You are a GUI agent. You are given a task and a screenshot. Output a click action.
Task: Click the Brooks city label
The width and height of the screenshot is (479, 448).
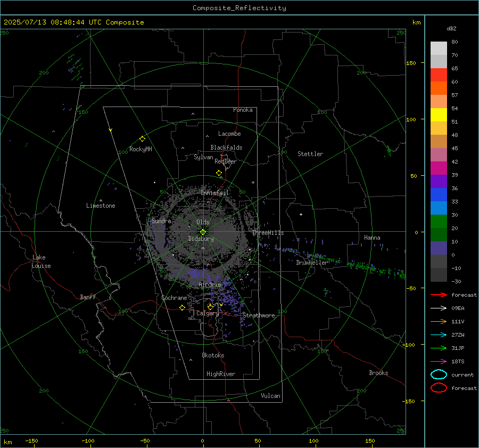click(378, 373)
